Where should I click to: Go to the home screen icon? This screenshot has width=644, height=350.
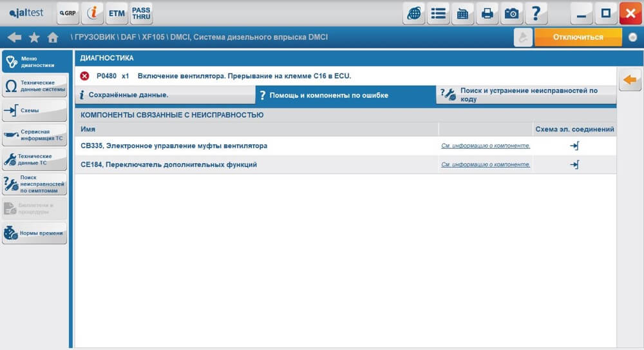tap(53, 37)
